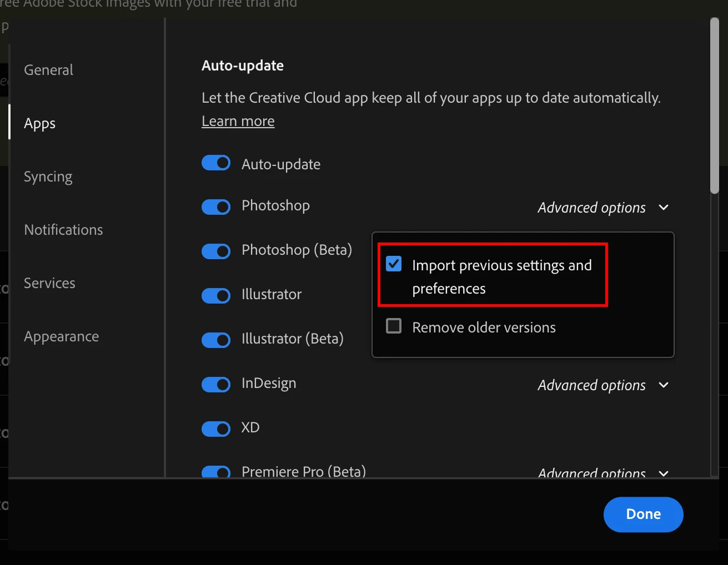Click the InDesign app label
The image size is (728, 565).
[269, 384]
